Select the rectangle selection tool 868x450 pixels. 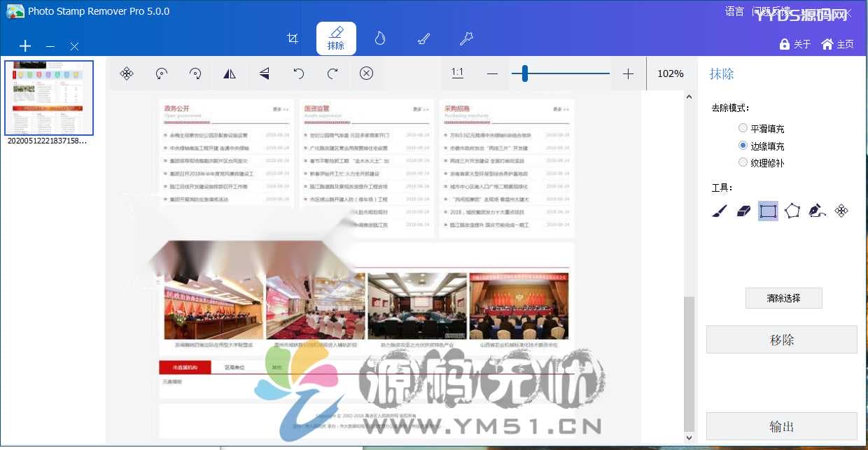[768, 211]
